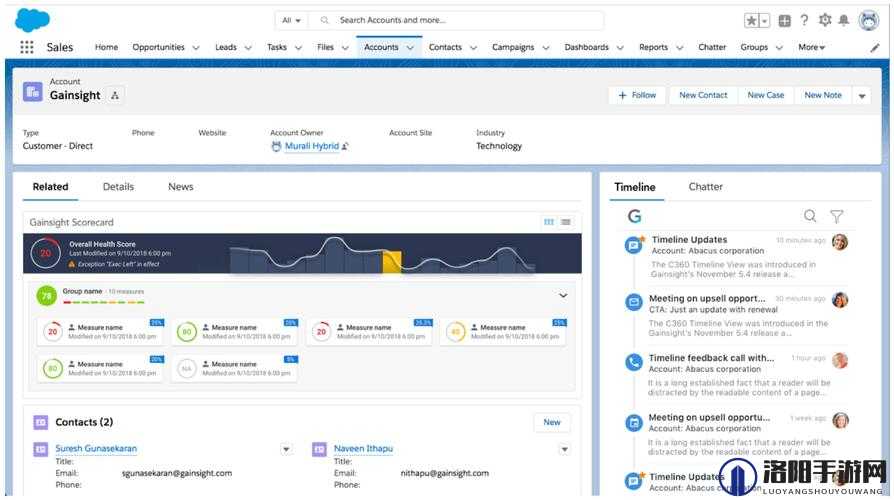Click the New Case button

(766, 95)
